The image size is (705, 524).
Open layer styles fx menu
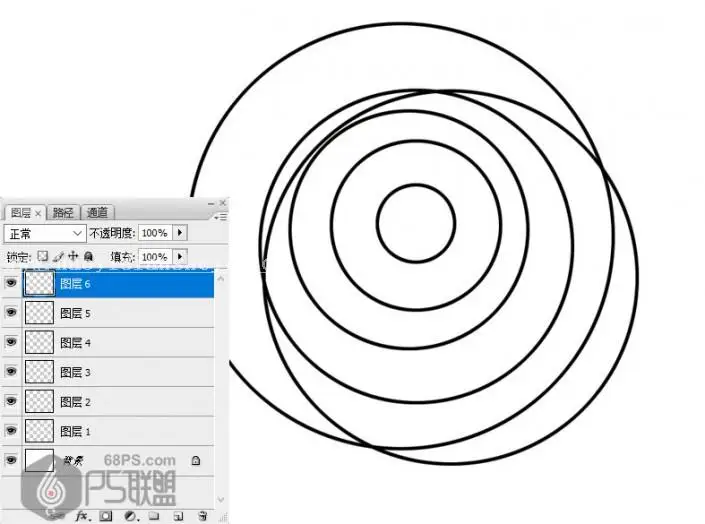82,515
